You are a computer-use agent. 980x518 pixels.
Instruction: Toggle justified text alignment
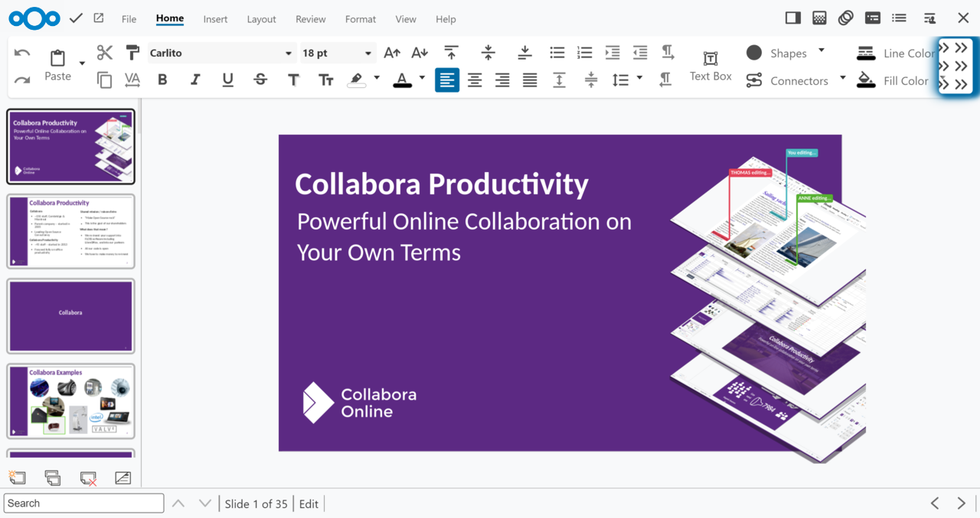[530, 80]
